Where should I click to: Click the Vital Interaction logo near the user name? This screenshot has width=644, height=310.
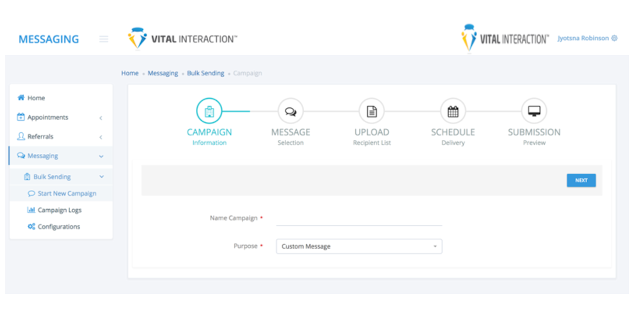504,39
